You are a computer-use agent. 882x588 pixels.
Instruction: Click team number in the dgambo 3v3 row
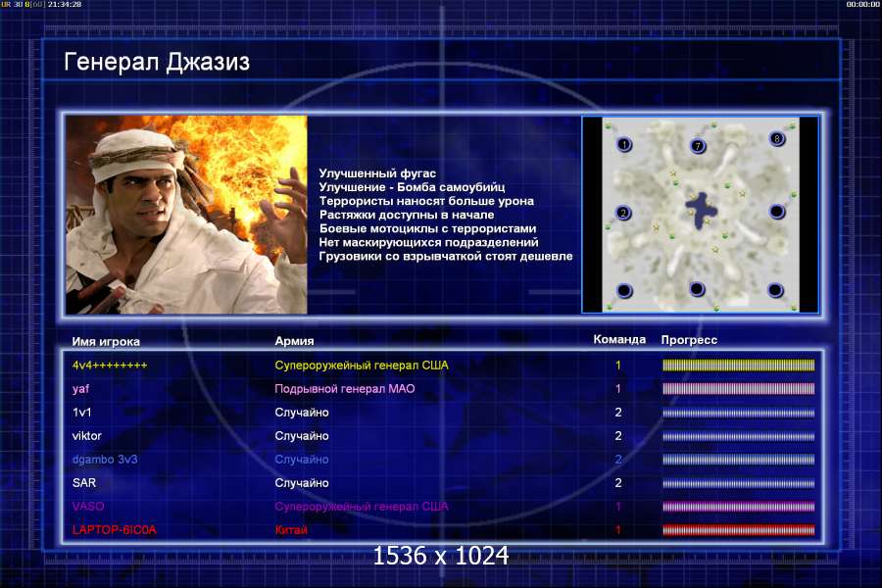tap(618, 460)
